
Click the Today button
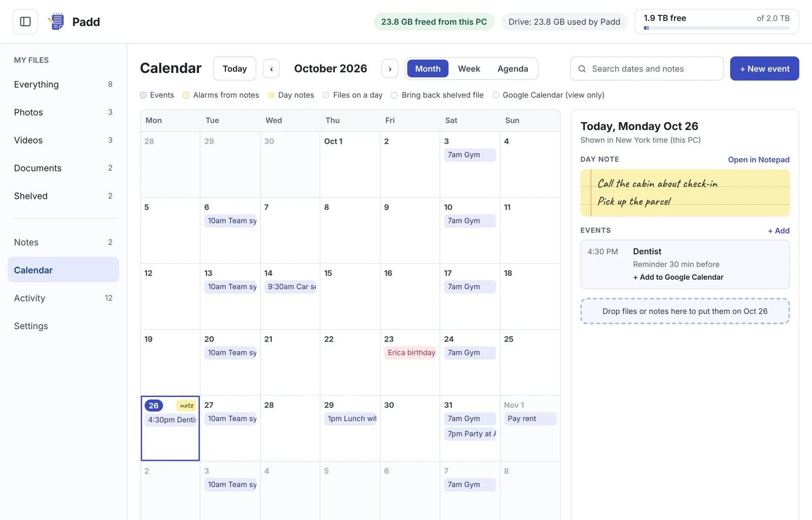click(234, 69)
